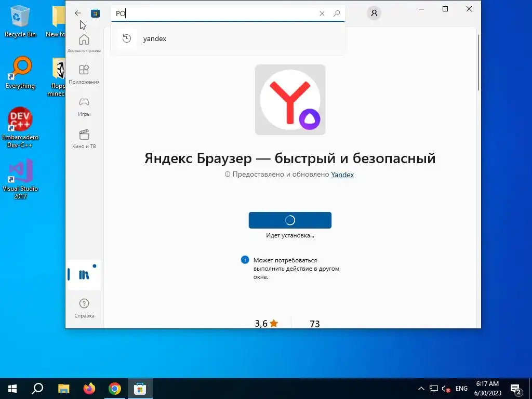The width and height of the screenshot is (532, 399).
Task: Open the Yandex publisher link
Action: [x=342, y=175]
